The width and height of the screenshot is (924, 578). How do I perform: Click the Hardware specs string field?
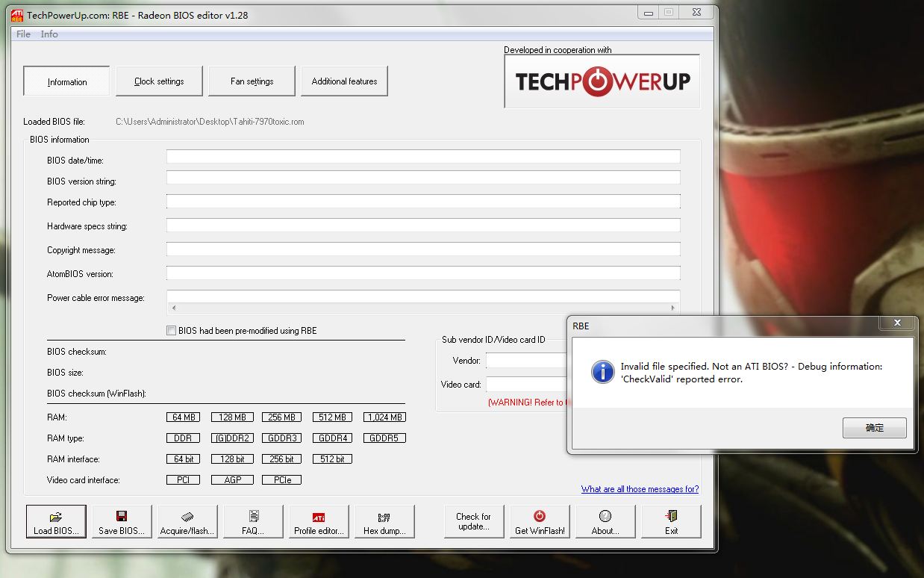click(423, 226)
